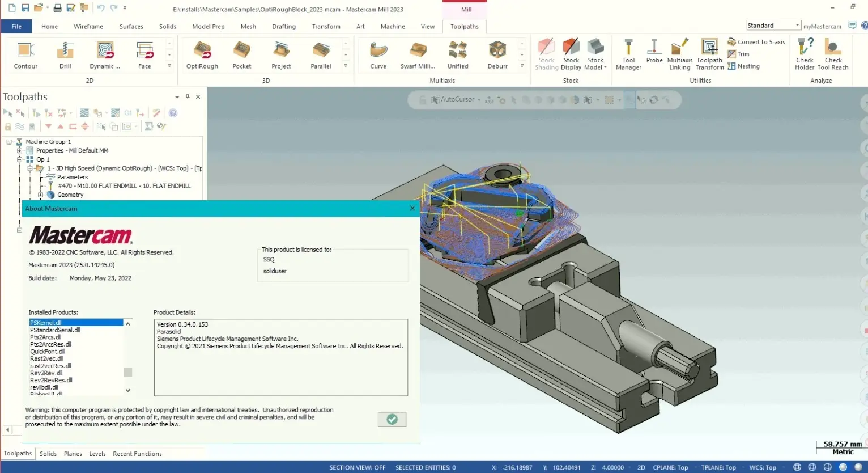Expand the 2D toolpath gallery
Viewport: 868px width, 473px height.
169,66
